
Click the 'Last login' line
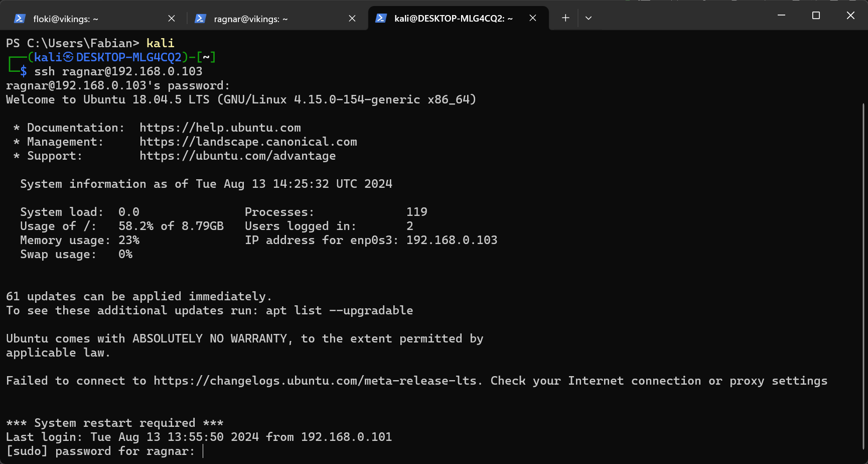tap(199, 437)
